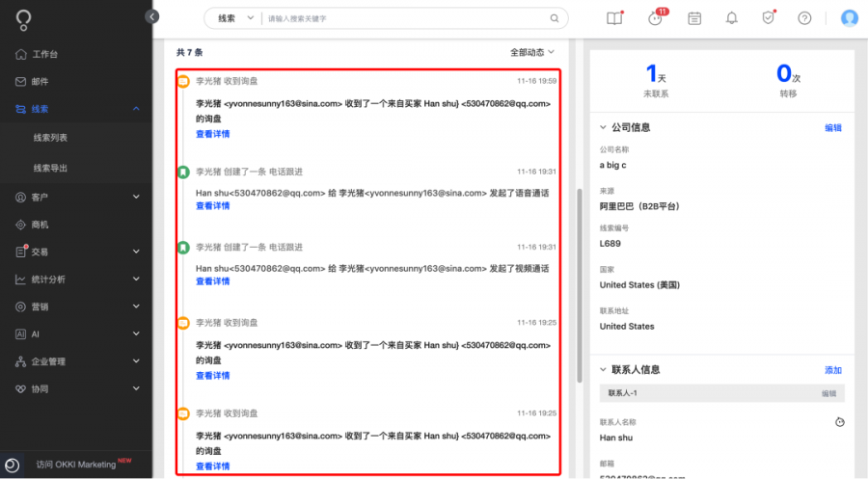This screenshot has width=868, height=479.
Task: Open the notification bell
Action: (x=731, y=18)
